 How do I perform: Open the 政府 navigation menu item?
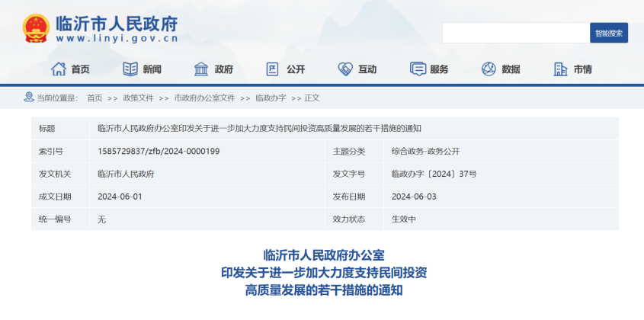click(224, 69)
